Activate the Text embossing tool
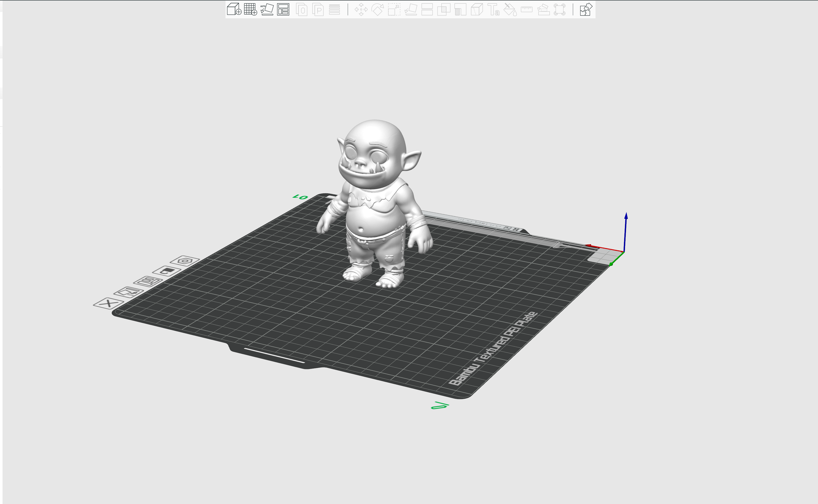Image resolution: width=818 pixels, height=504 pixels. [x=493, y=10]
